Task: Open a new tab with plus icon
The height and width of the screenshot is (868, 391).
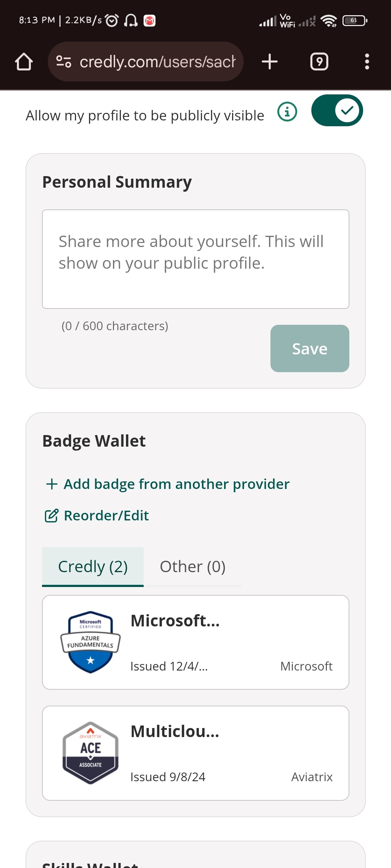Action: click(x=270, y=61)
